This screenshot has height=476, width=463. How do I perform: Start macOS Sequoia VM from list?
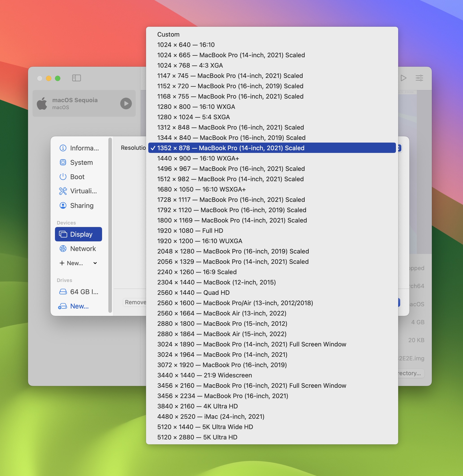click(126, 104)
